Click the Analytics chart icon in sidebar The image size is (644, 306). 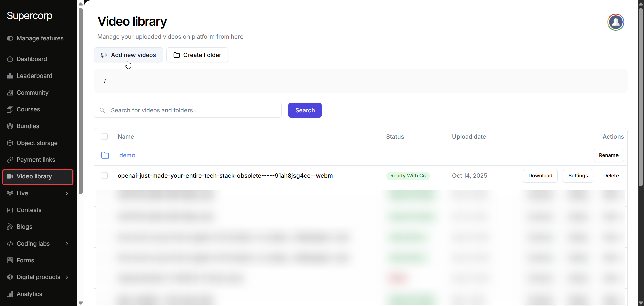pyautogui.click(x=10, y=294)
